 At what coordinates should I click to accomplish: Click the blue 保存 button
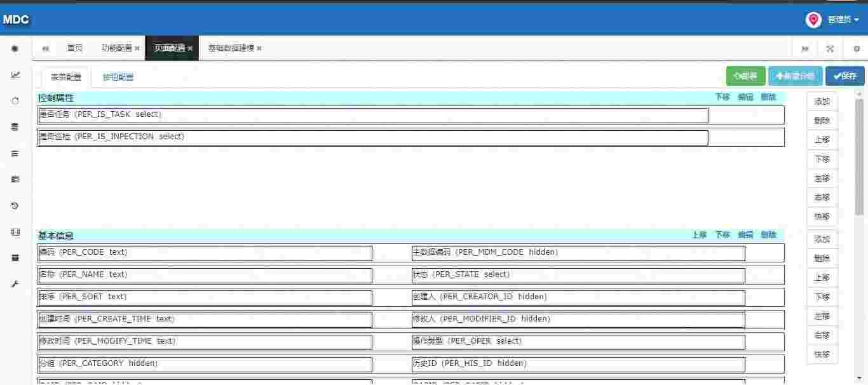pos(845,76)
